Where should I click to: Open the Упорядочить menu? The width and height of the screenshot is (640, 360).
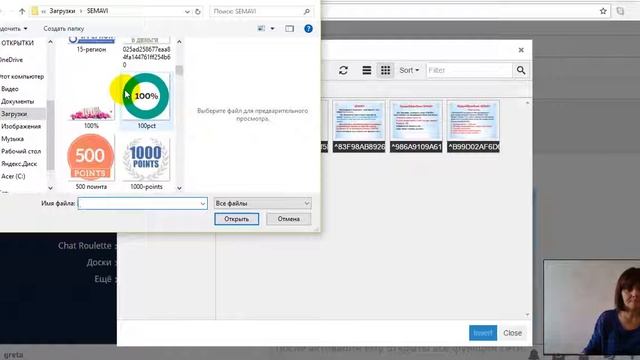click(x=13, y=29)
